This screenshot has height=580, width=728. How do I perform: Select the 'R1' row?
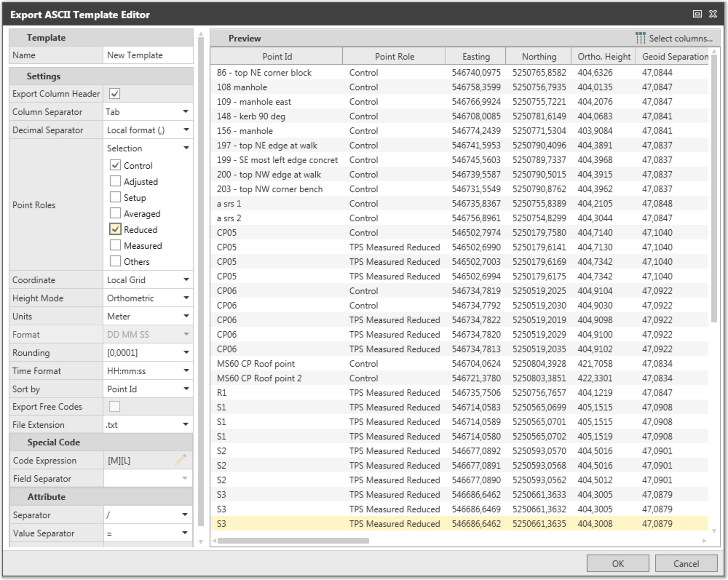[x=459, y=392]
